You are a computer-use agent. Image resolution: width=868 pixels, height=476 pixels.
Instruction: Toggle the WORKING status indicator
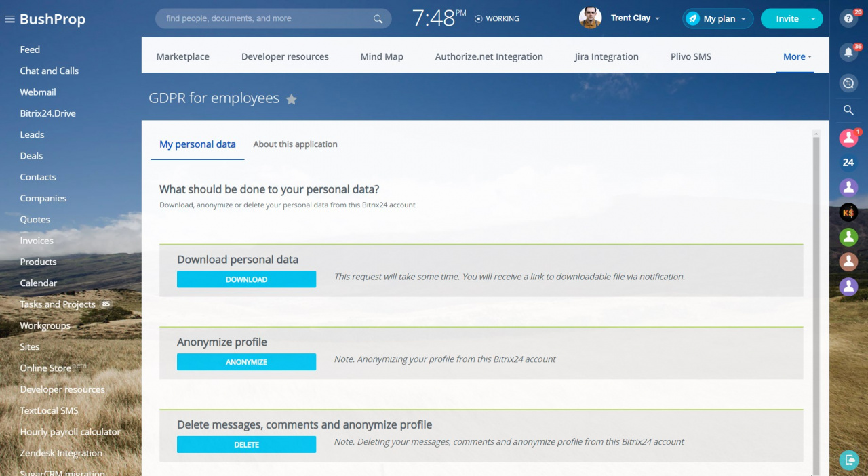tap(496, 19)
